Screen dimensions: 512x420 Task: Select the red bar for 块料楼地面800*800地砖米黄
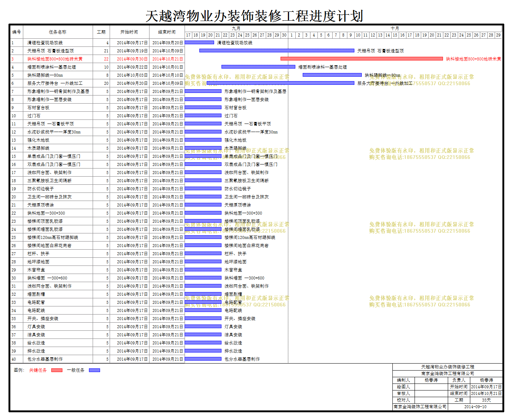coord(362,59)
